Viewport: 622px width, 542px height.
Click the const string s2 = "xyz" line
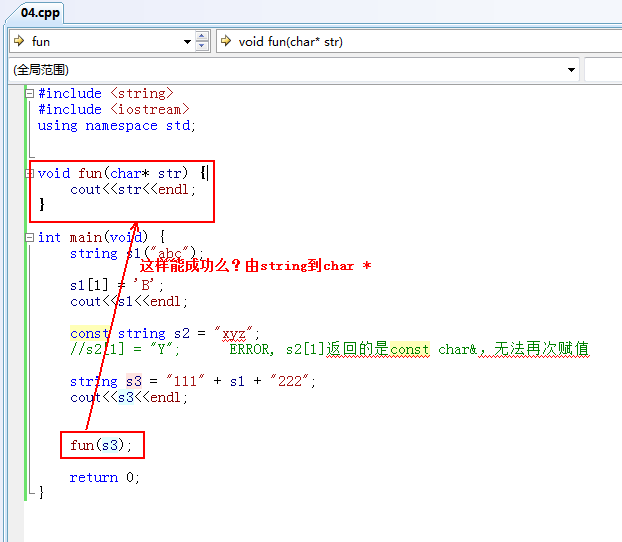pyautogui.click(x=165, y=333)
